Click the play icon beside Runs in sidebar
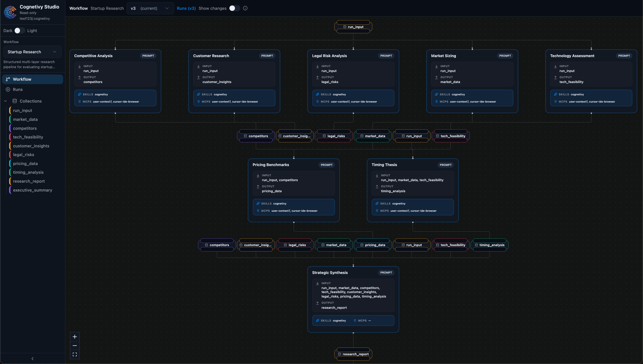Image resolution: width=643 pixels, height=364 pixels. tap(7, 89)
